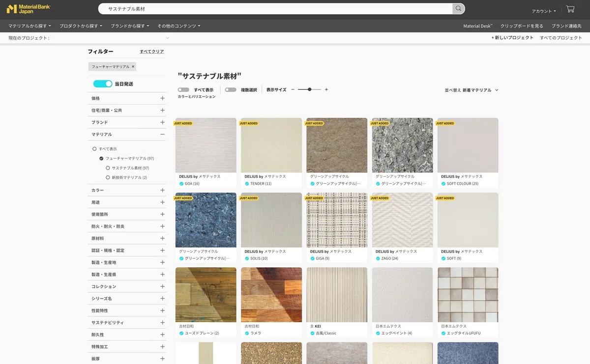590x364 pixels.
Task: Open Material Desk from the nav bar
Action: pos(478,26)
